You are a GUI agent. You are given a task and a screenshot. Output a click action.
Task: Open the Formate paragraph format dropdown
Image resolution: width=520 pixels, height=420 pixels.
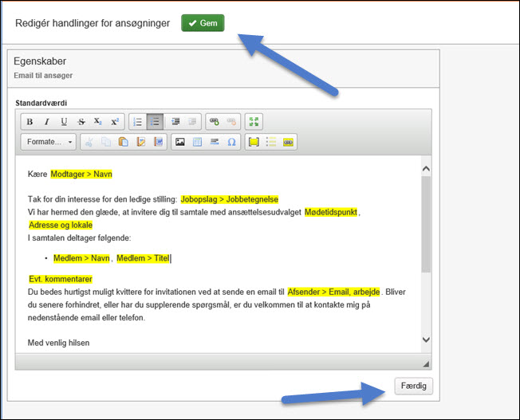tap(48, 142)
